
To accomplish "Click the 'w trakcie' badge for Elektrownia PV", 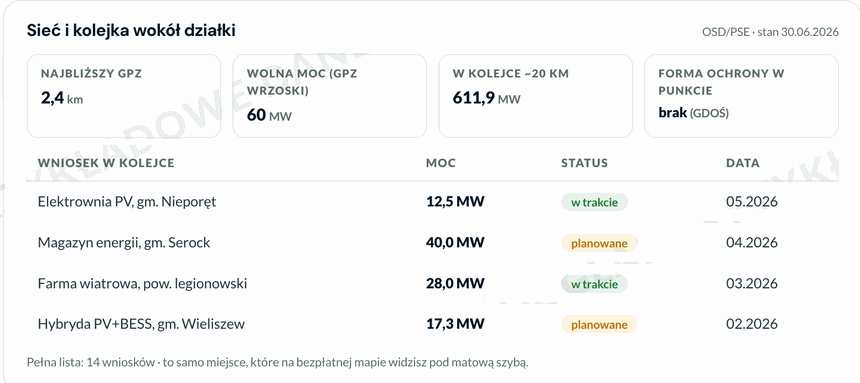I will coord(595,202).
